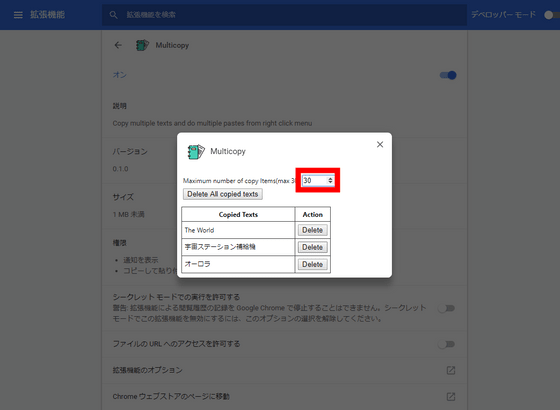Increase the maximum copy items with the stepper
Screen dimensions: 560x410
330,179
